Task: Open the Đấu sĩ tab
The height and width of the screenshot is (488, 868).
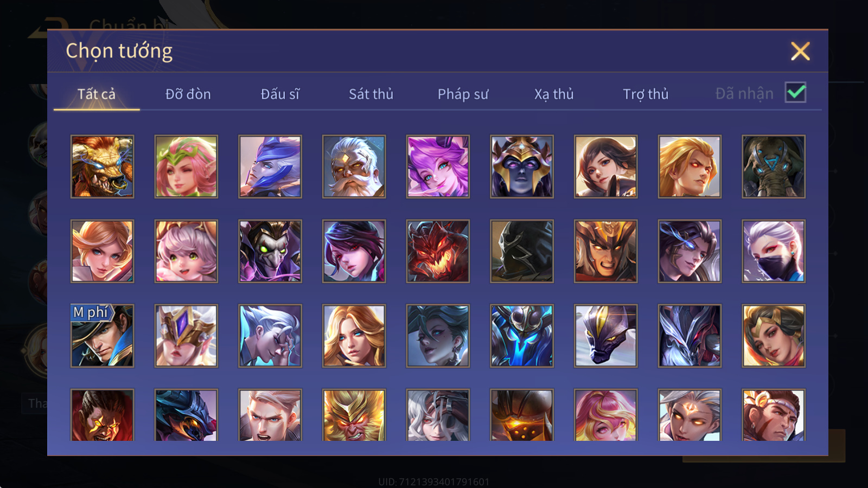Action: [x=280, y=94]
